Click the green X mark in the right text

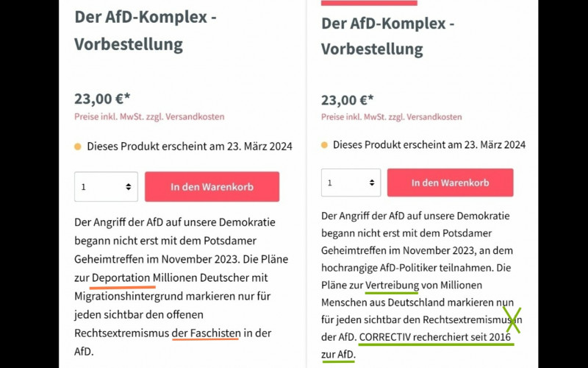pyautogui.click(x=512, y=320)
